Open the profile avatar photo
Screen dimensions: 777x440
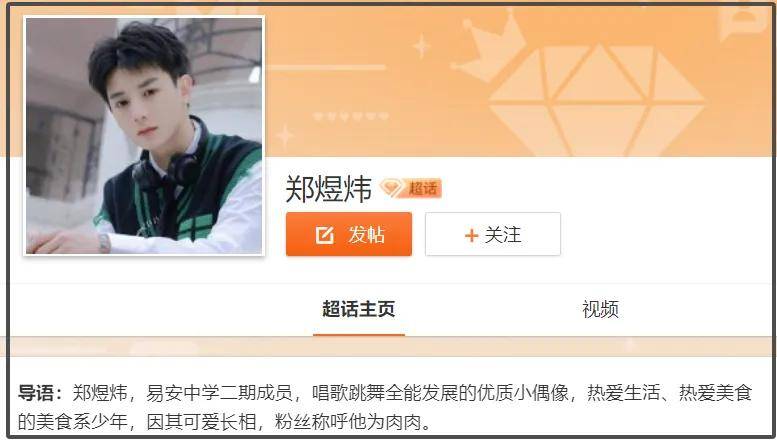pyautogui.click(x=144, y=135)
